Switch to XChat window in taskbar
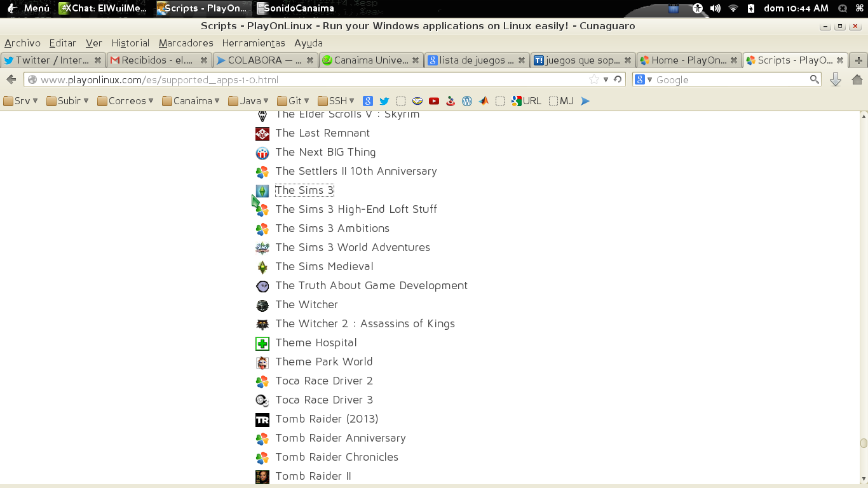 [104, 8]
